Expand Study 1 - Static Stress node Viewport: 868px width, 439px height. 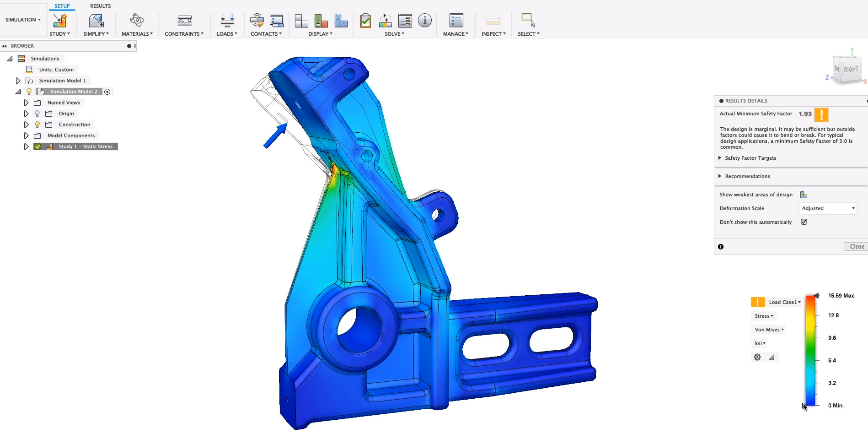pos(26,146)
